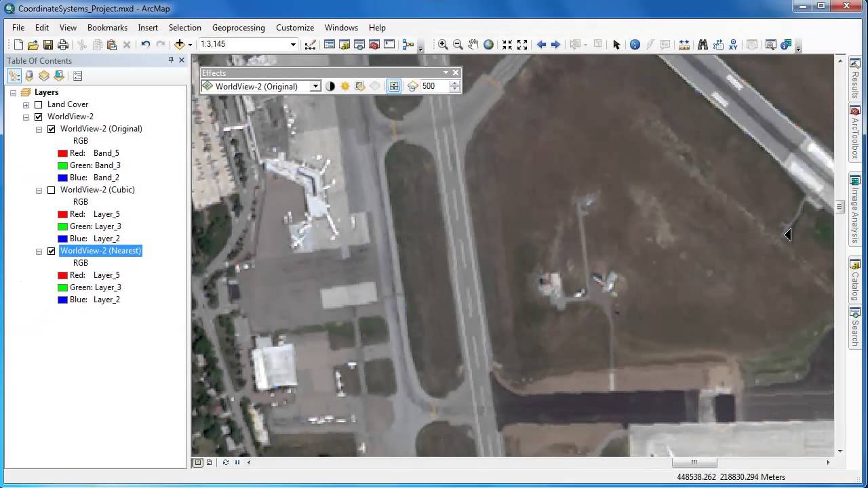
Task: Open the File menu
Action: [x=18, y=28]
